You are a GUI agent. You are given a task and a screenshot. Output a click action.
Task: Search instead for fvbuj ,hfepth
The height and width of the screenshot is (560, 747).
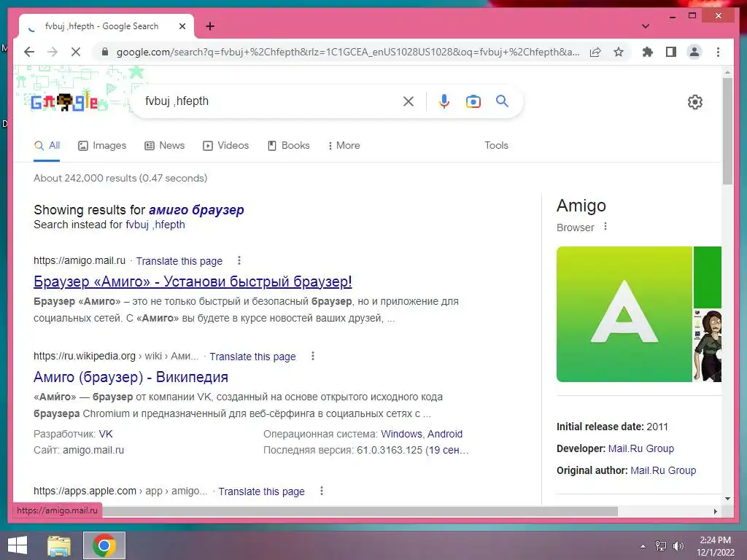coord(155,225)
